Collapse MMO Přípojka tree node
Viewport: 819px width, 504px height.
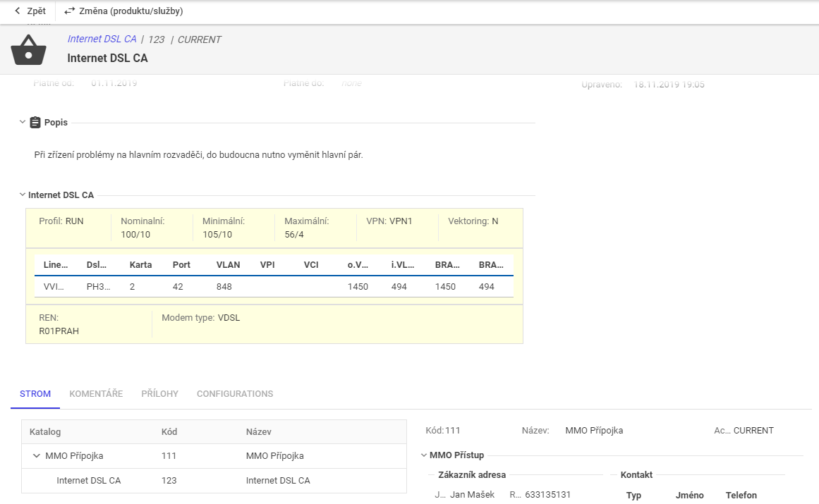(x=36, y=456)
